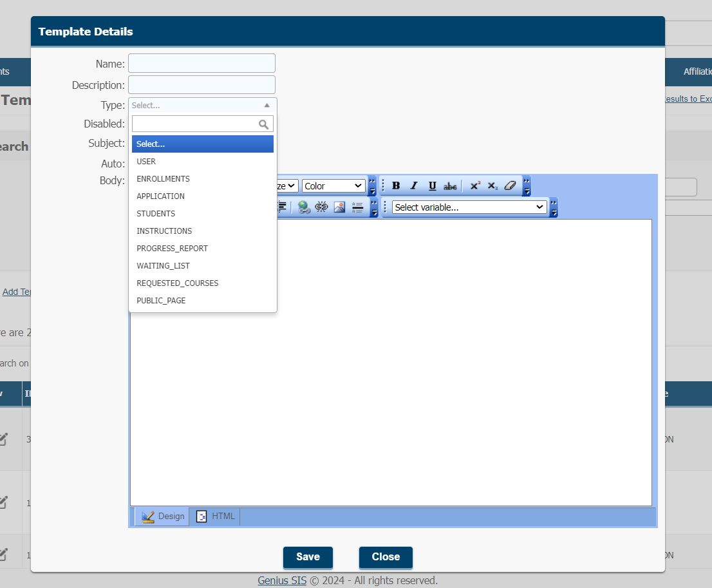Image resolution: width=712 pixels, height=588 pixels.
Task: Select INSTRUCTIONS type option
Action: click(203, 231)
